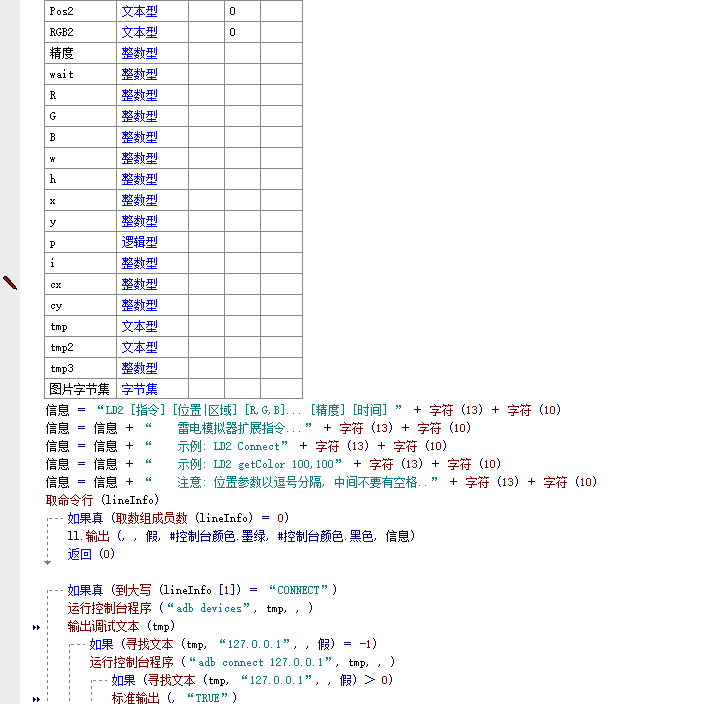Image resolution: width=708 pixels, height=704 pixels.
Task: Click the 字节集 type cell
Action: pos(152,389)
